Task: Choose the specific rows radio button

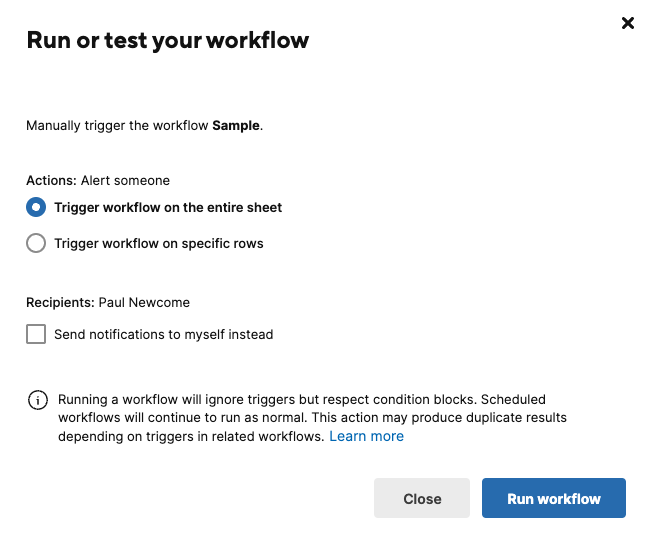Action: pyautogui.click(x=36, y=243)
